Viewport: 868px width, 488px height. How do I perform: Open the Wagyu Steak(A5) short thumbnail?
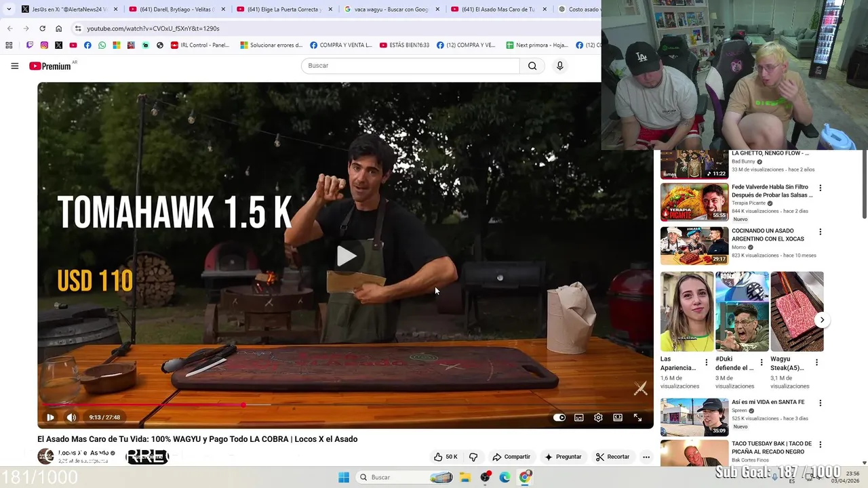coord(797,312)
